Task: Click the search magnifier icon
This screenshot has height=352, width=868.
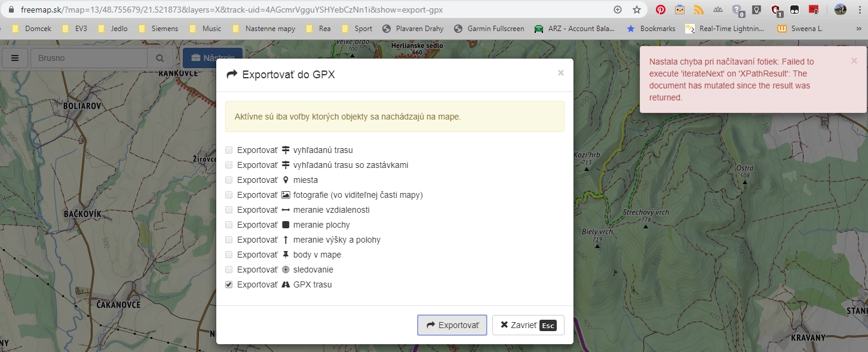Action: point(159,58)
